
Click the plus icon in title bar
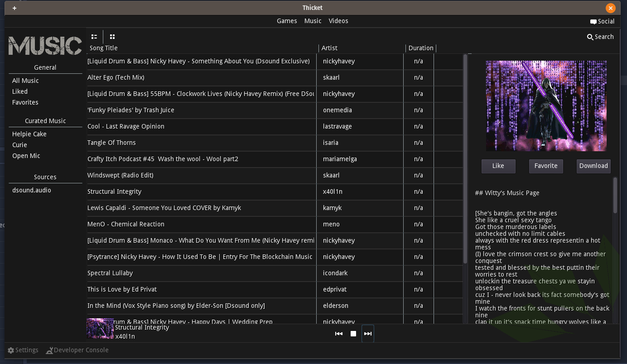(14, 8)
